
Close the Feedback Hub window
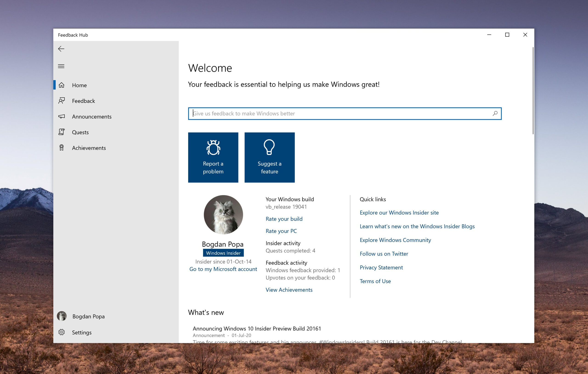pos(525,35)
